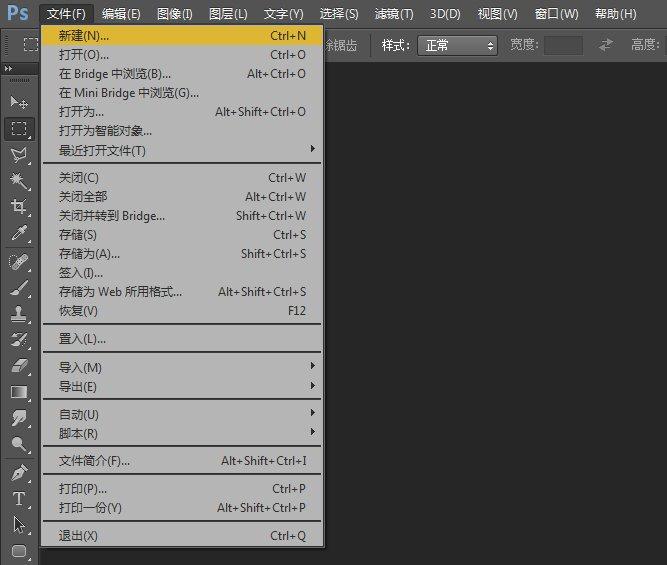
Task: Open the 图像(I) menu
Action: point(175,14)
